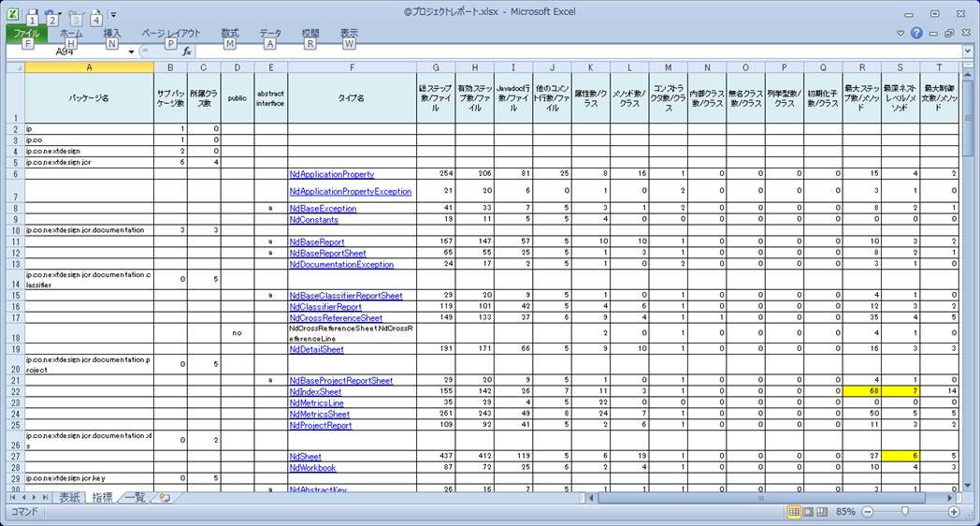Image resolution: width=980 pixels, height=526 pixels.
Task: Open the NdApplicationPropertyException link
Action: (x=350, y=191)
